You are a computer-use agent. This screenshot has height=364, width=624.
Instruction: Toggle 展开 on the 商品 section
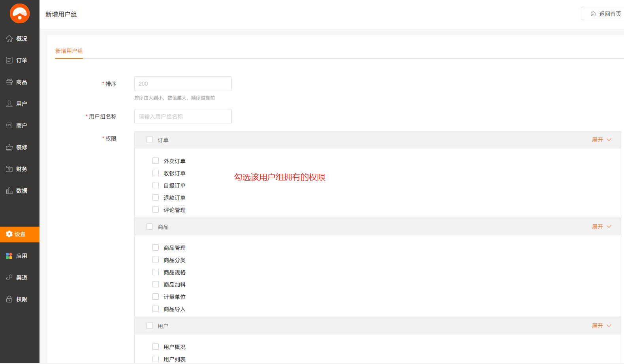pos(601,227)
